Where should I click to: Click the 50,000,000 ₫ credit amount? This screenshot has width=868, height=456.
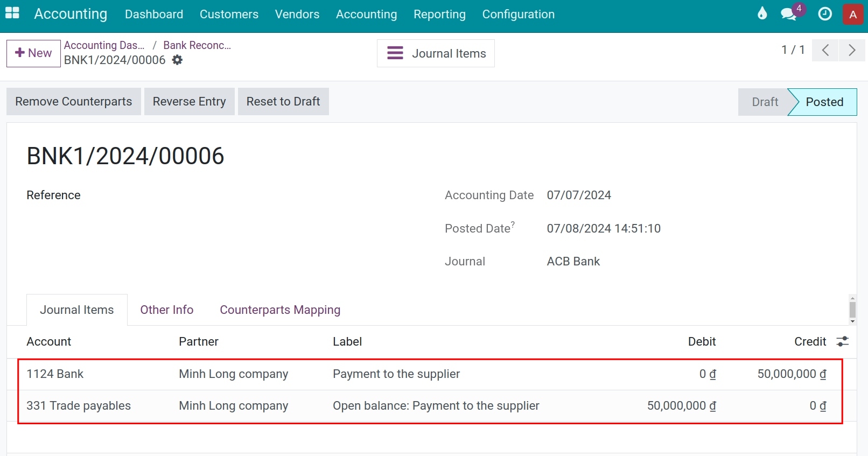pos(792,374)
